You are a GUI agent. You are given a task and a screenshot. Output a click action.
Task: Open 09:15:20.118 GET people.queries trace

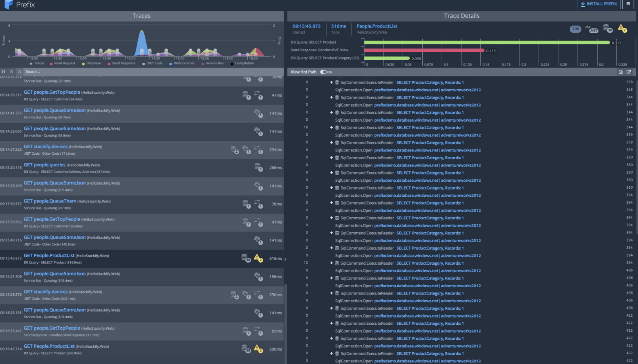pos(142,168)
